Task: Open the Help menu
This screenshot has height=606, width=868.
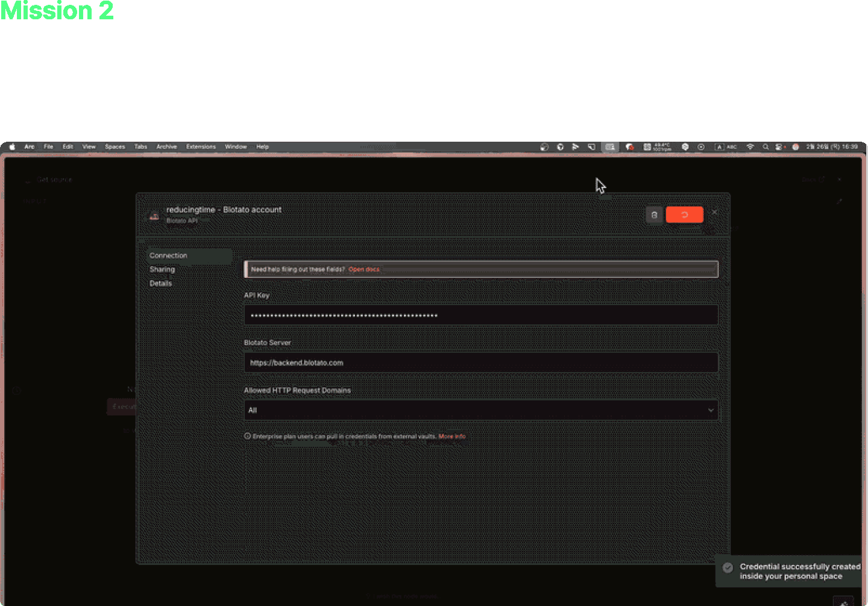Action: point(262,147)
